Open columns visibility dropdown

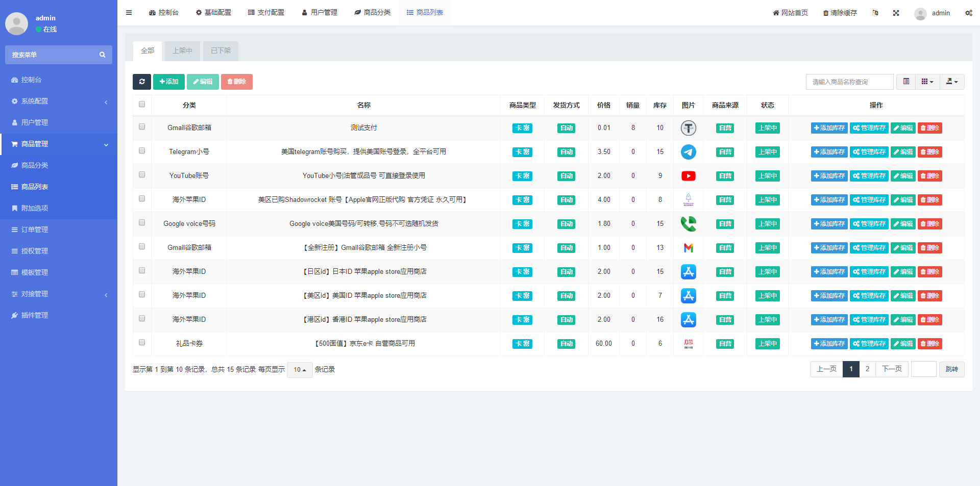pos(927,82)
